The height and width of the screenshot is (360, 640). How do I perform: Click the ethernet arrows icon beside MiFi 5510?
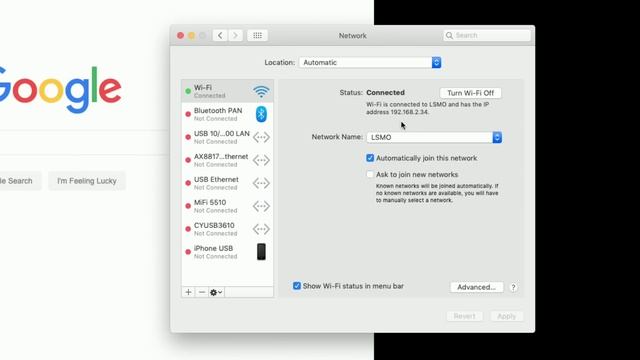coord(261,206)
